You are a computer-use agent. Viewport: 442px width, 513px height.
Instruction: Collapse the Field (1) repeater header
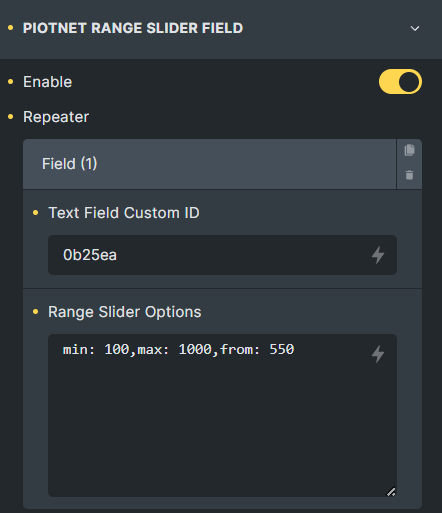click(209, 164)
